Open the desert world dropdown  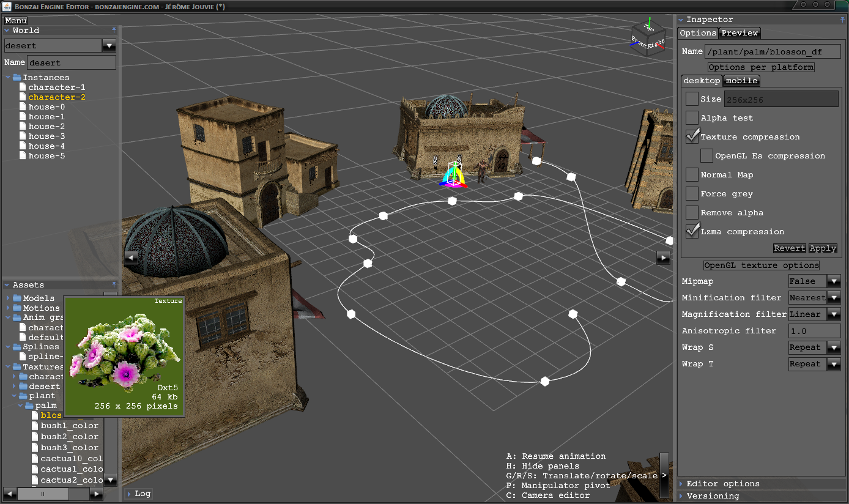(109, 46)
